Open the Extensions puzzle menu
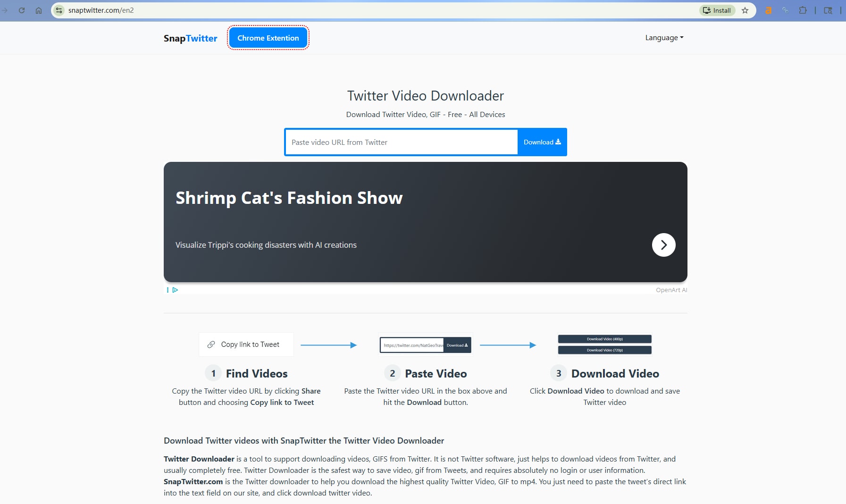The image size is (846, 504). pyautogui.click(x=803, y=10)
